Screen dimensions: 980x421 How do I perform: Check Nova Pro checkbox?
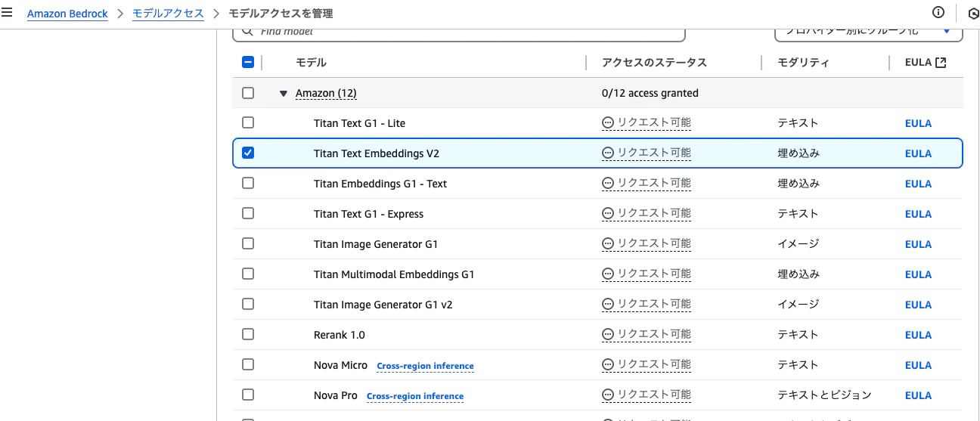pyautogui.click(x=248, y=395)
